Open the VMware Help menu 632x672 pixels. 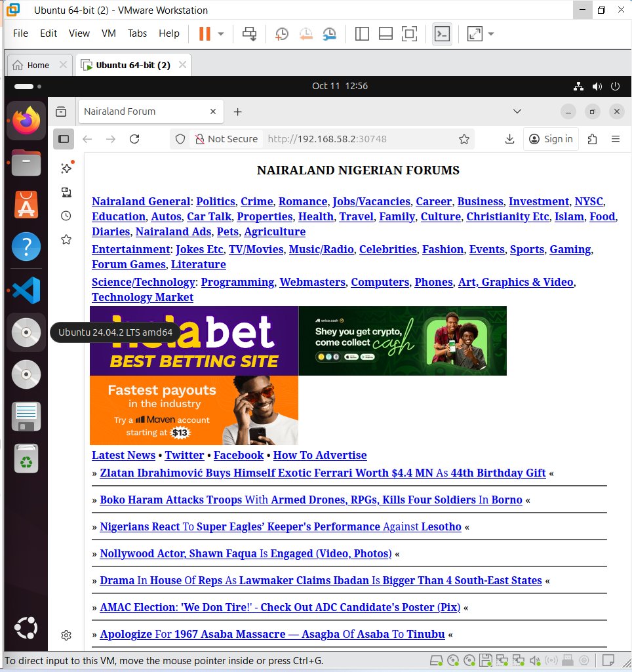coord(169,33)
